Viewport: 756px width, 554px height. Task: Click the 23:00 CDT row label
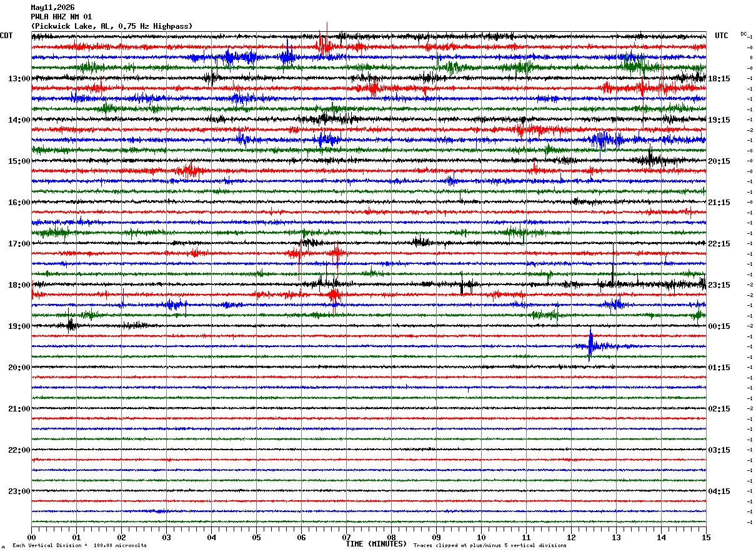point(19,491)
